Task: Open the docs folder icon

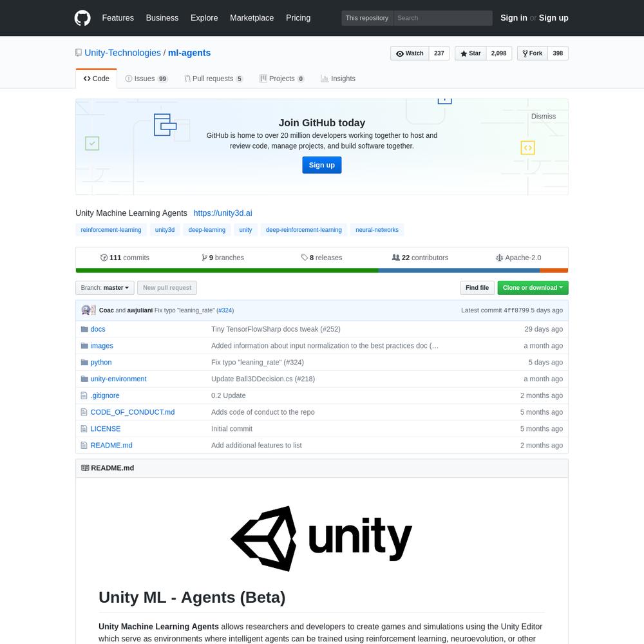Action: click(x=84, y=329)
